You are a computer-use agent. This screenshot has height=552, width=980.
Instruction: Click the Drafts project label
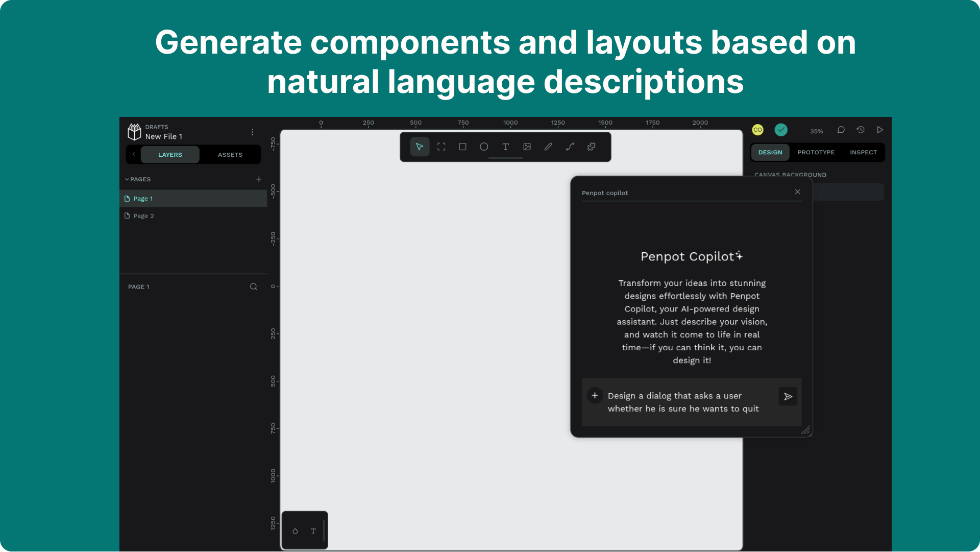click(157, 127)
